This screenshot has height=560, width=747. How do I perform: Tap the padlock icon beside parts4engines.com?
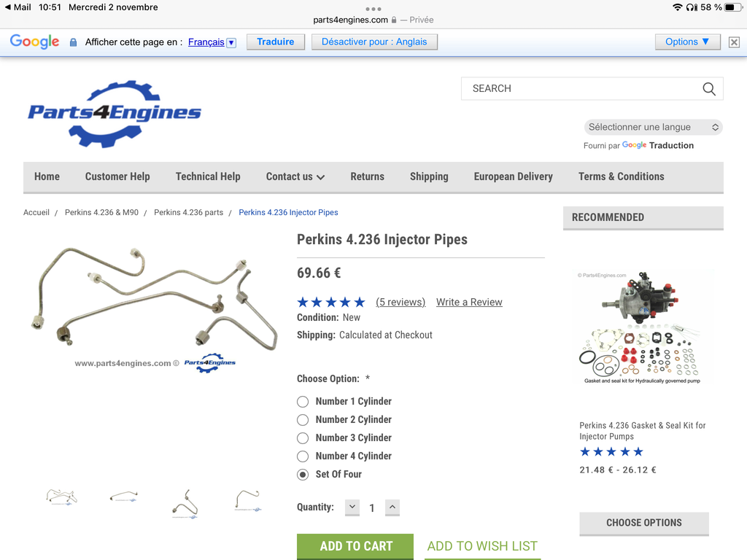tap(394, 20)
